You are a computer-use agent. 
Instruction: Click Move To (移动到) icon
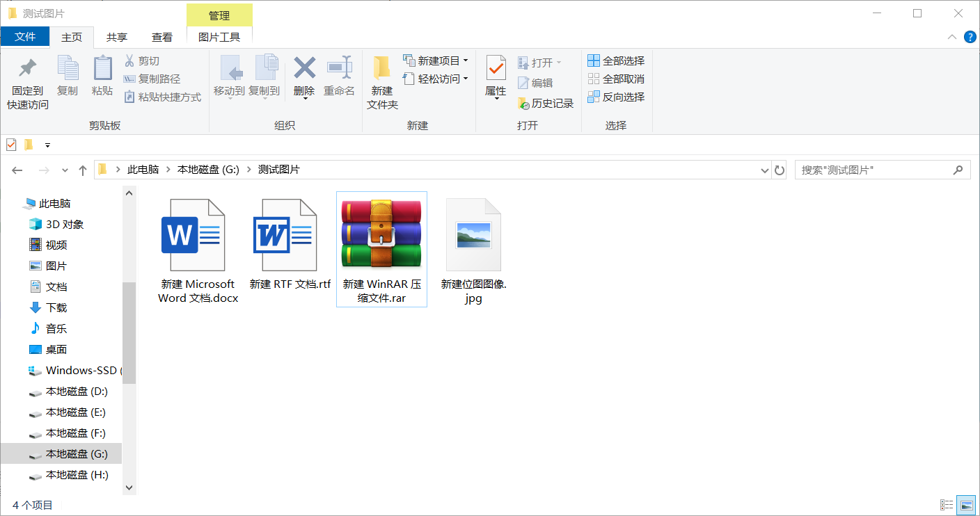pos(230,68)
